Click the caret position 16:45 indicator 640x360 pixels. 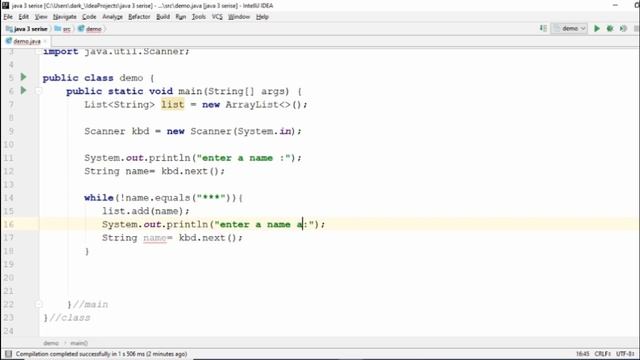pyautogui.click(x=582, y=354)
